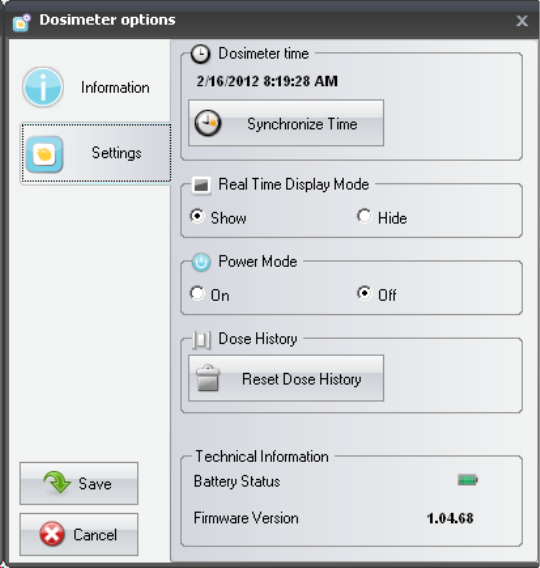Click the trash can icon on Reset Dose History
Screen dimensions: 540x568
pos(208,378)
